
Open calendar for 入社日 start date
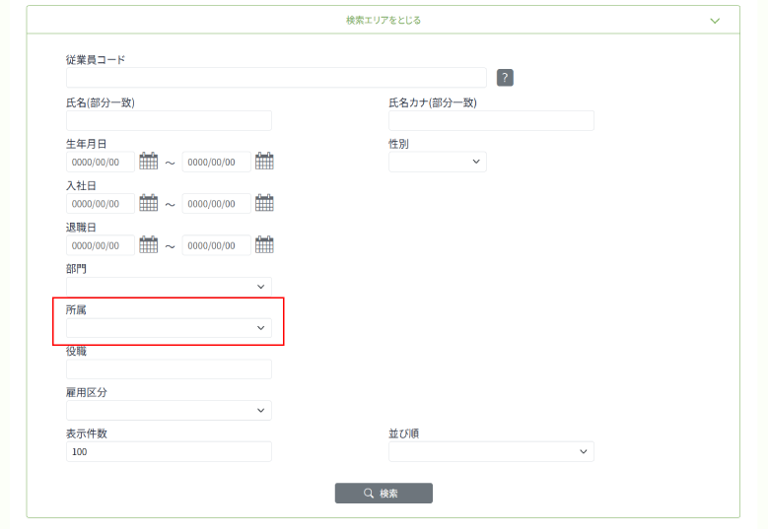149,203
